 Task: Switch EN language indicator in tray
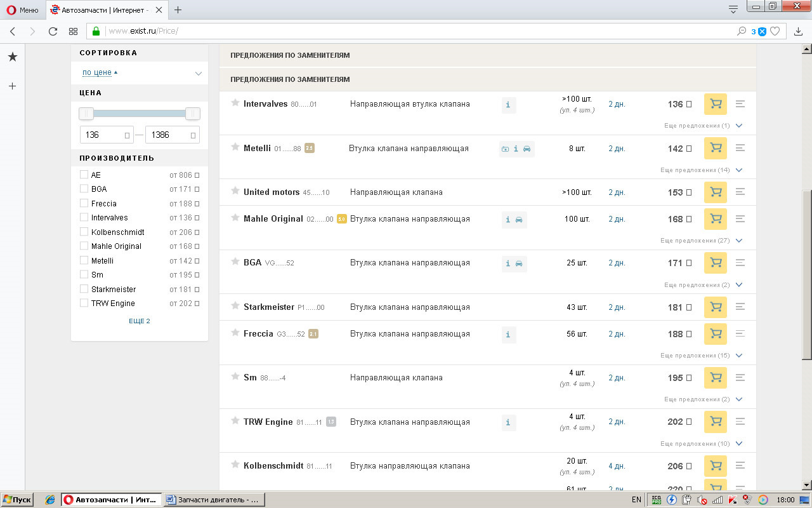pyautogui.click(x=637, y=500)
